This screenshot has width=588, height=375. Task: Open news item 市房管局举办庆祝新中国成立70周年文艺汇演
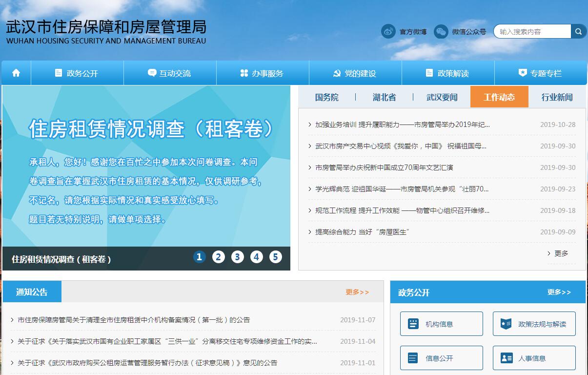click(384, 167)
